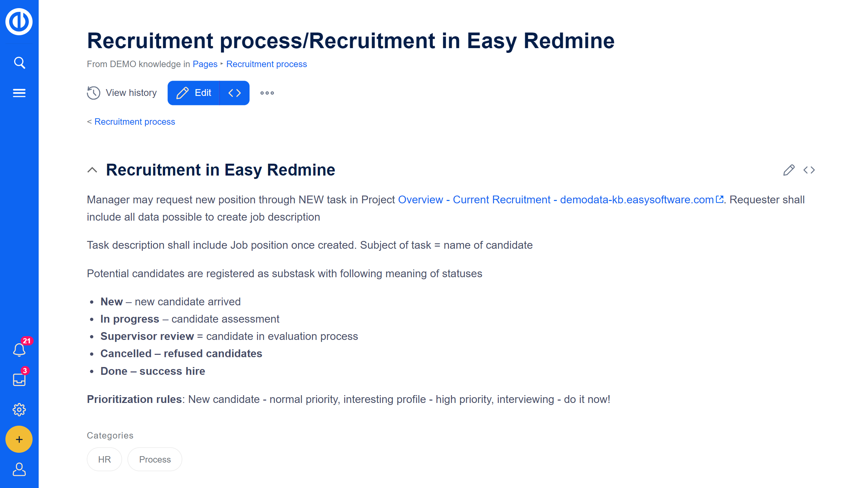Click the source code angle brackets icon

tap(235, 93)
